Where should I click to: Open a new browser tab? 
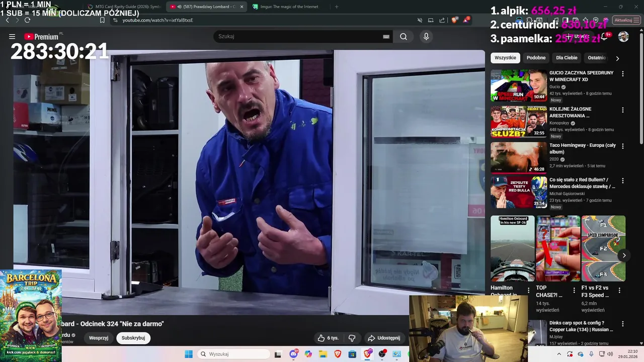(337, 7)
